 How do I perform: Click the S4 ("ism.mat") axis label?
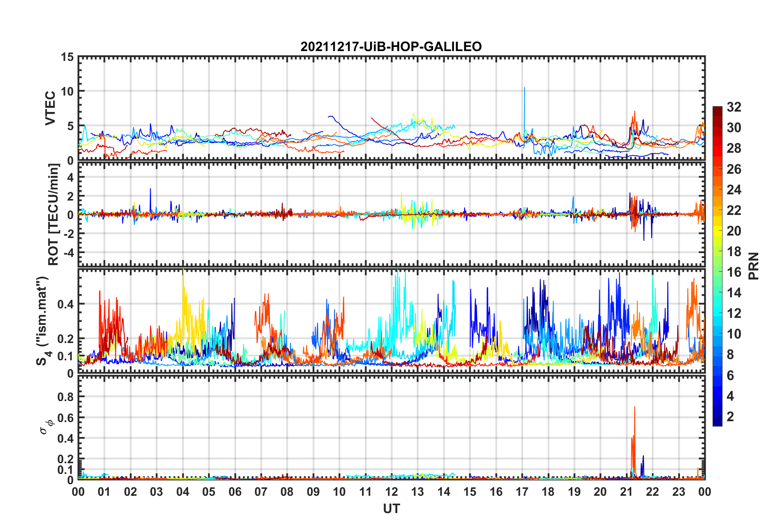42,321
